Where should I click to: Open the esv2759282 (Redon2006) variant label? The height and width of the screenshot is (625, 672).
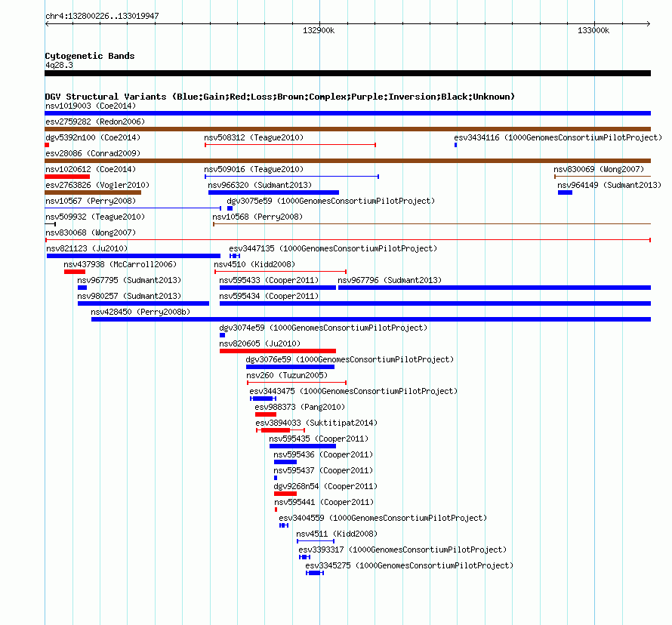pyautogui.click(x=95, y=122)
